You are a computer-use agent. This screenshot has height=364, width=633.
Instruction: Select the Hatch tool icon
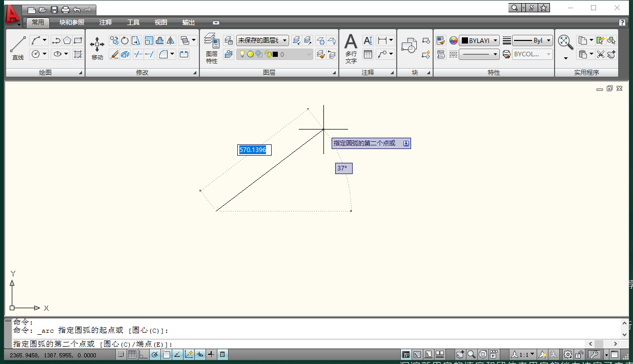click(78, 54)
